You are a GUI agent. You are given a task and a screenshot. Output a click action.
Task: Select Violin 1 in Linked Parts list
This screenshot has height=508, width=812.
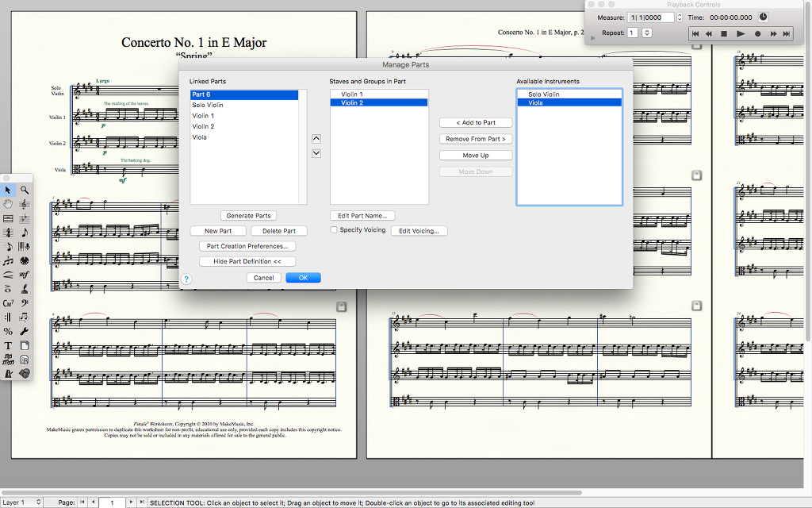(x=244, y=116)
